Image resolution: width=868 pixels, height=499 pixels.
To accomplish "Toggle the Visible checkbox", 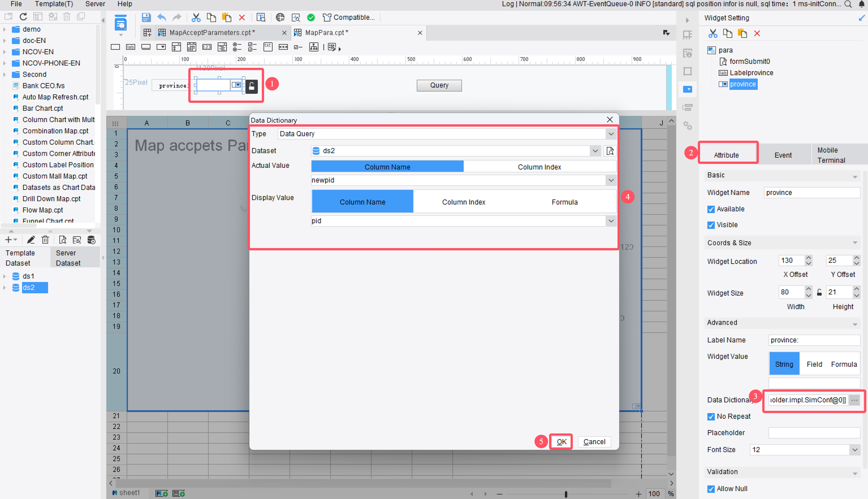I will coord(711,225).
